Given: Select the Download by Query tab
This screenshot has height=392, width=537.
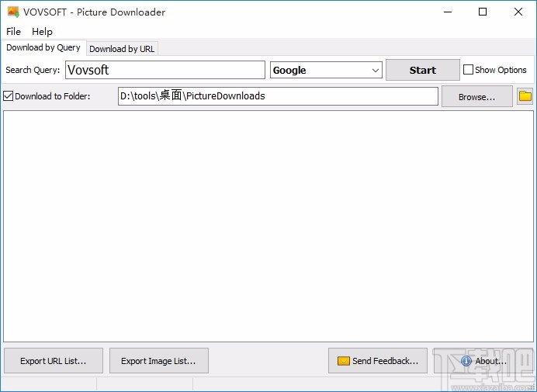Looking at the screenshot, I should click(x=43, y=47).
